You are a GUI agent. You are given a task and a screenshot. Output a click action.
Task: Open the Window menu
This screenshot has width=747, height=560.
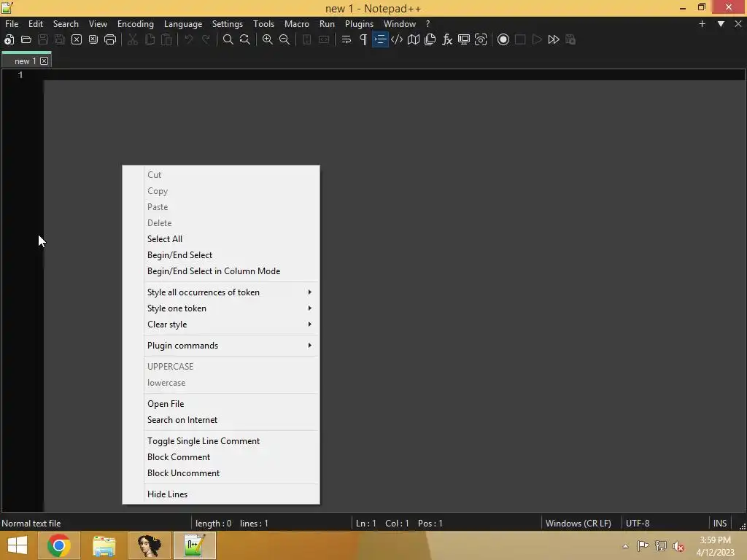(x=400, y=24)
